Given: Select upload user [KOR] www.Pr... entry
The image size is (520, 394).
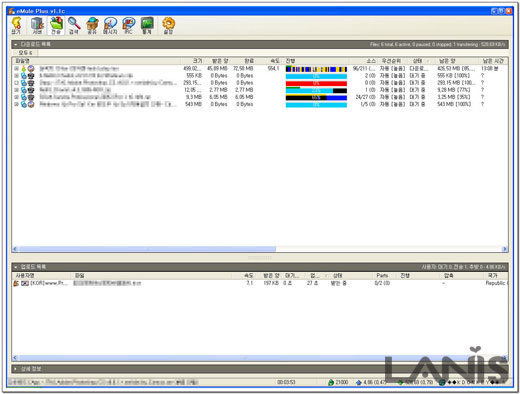Looking at the screenshot, I should [x=49, y=283].
